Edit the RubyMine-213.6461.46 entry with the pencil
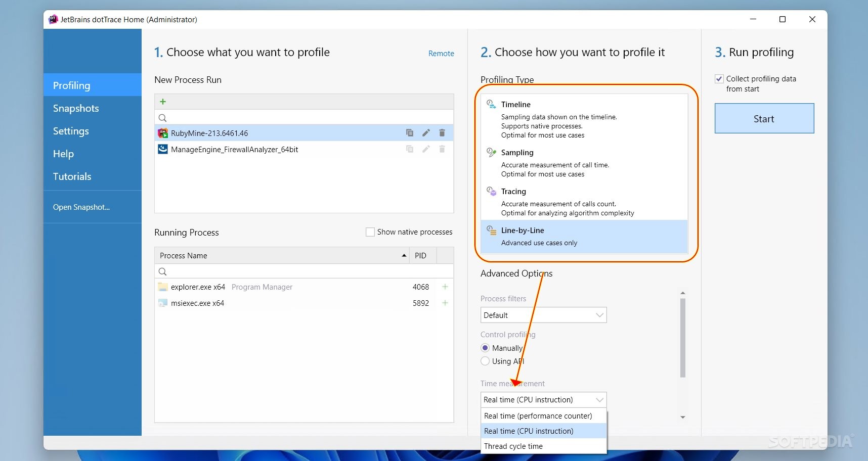868x461 pixels. click(426, 133)
